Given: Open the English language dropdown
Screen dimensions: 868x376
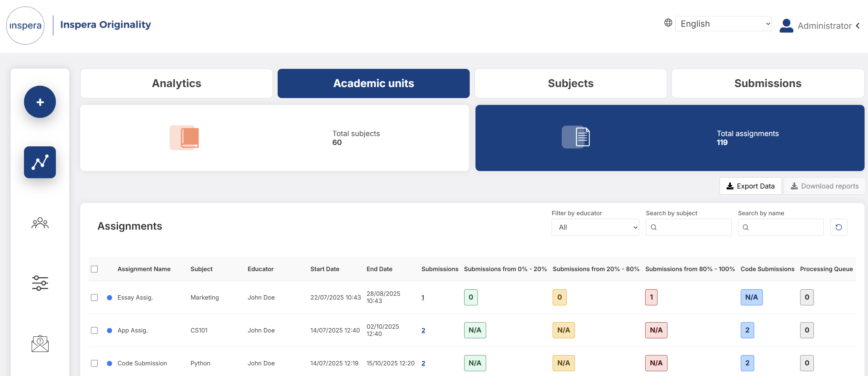Looking at the screenshot, I should [x=723, y=24].
